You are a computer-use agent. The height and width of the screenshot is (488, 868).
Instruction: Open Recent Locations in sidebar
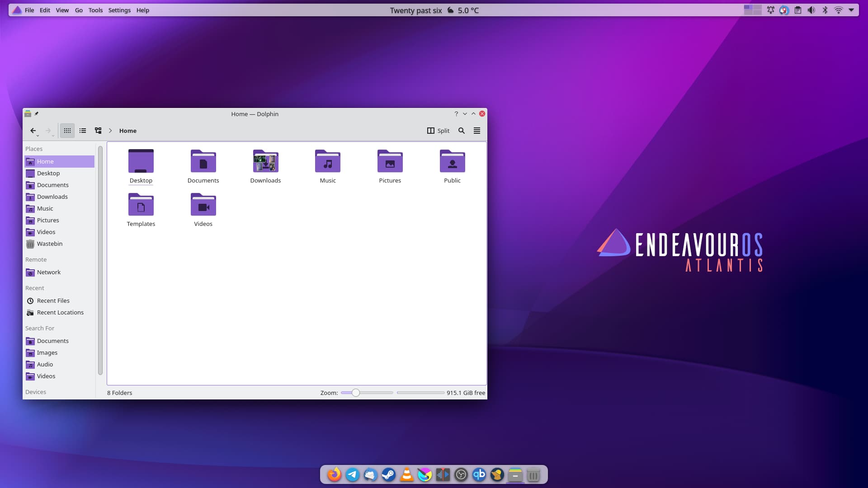click(x=59, y=312)
